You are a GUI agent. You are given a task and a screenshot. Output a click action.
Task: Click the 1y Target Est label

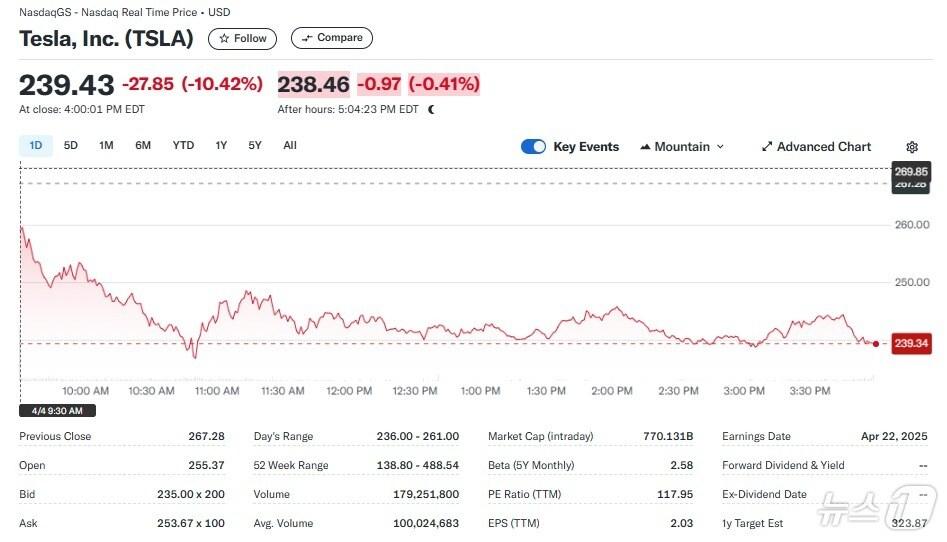pyautogui.click(x=755, y=523)
